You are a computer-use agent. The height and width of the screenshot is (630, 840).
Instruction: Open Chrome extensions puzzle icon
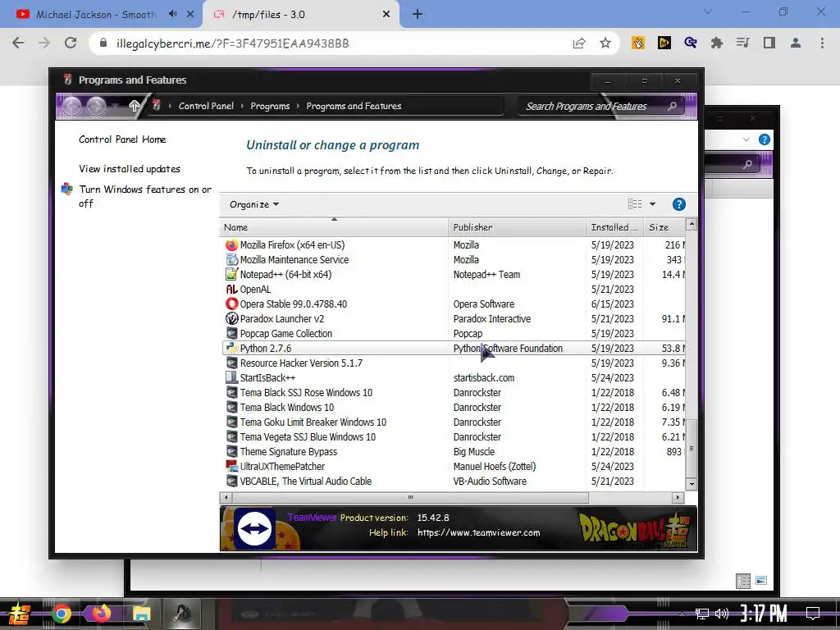click(x=717, y=43)
